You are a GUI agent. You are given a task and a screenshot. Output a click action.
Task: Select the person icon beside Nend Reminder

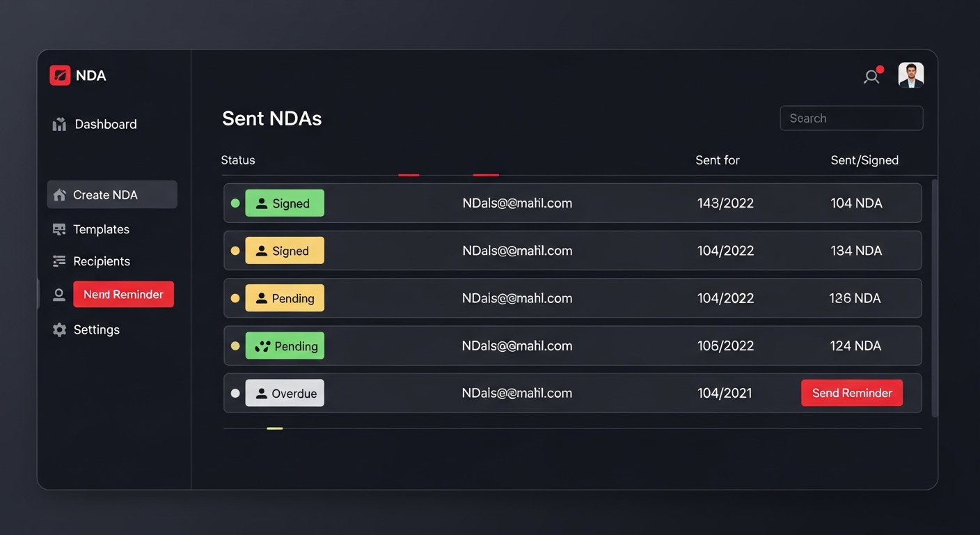59,293
